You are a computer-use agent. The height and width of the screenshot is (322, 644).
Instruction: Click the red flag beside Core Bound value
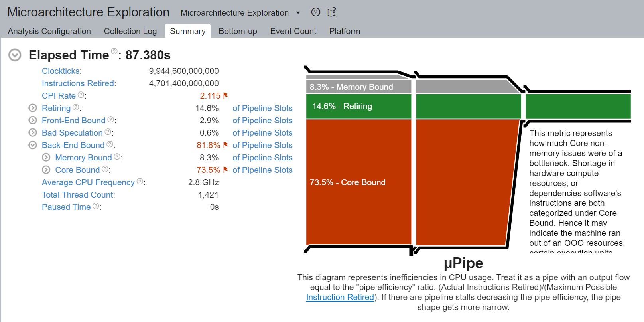click(226, 170)
